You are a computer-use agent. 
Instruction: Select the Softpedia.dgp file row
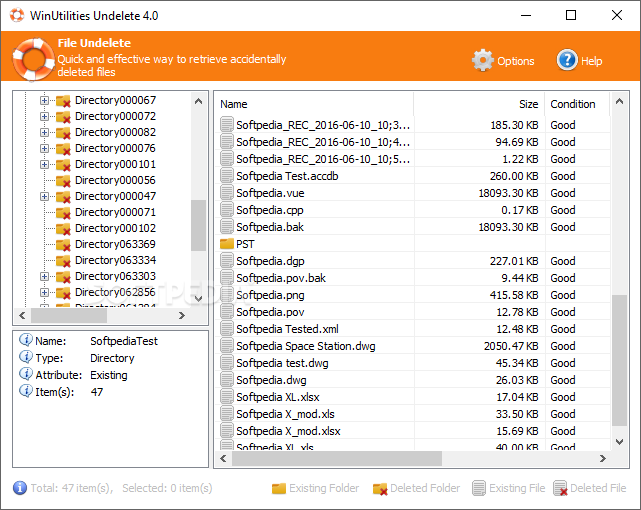pyautogui.click(x=412, y=261)
